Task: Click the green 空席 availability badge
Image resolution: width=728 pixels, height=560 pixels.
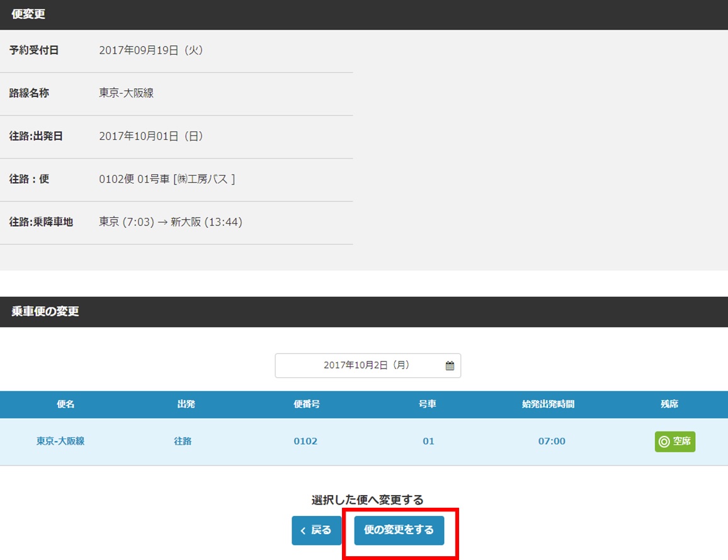Action: (x=674, y=442)
